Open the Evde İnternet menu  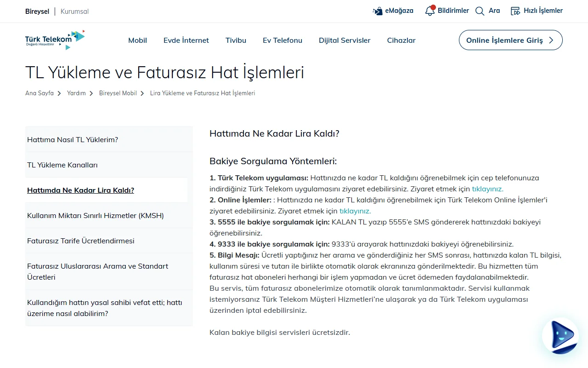[x=186, y=40]
